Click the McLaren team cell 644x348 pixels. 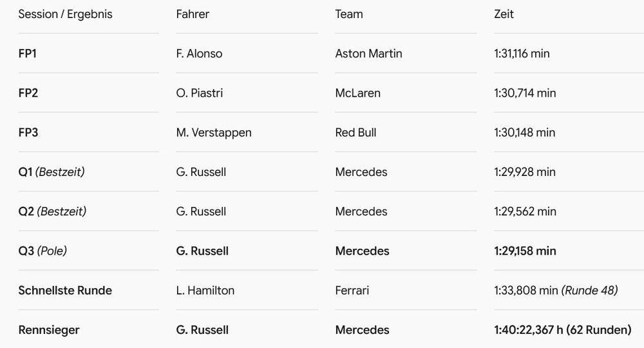tap(357, 93)
